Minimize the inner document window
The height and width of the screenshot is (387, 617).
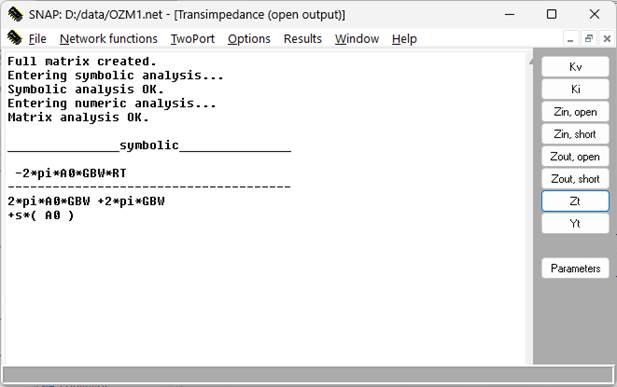point(570,39)
